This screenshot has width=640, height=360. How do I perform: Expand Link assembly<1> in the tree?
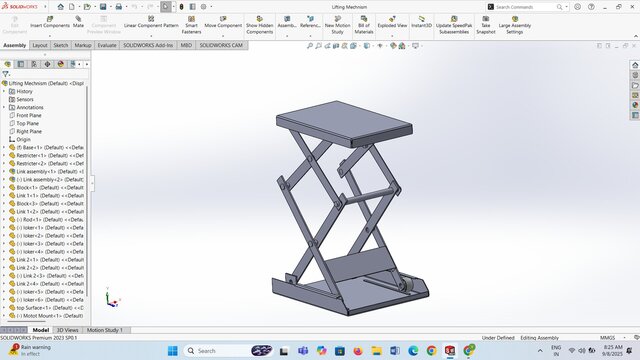click(4, 171)
